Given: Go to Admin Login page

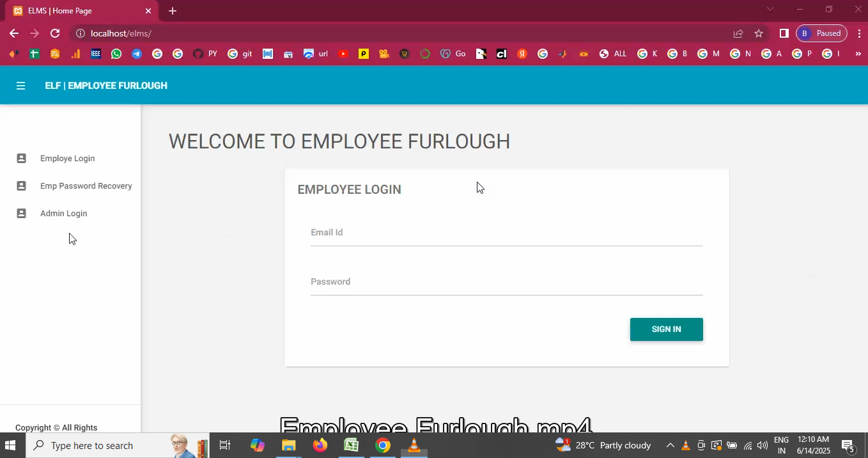Looking at the screenshot, I should click(x=63, y=214).
